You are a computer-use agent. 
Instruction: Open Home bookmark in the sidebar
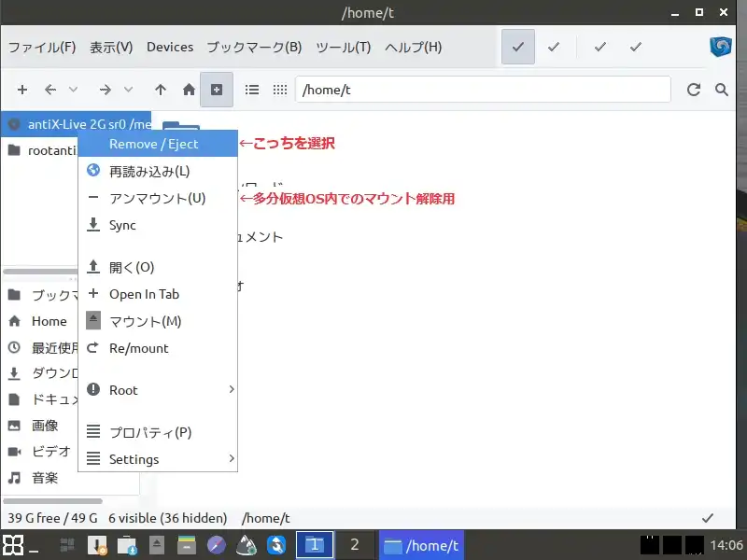point(49,321)
